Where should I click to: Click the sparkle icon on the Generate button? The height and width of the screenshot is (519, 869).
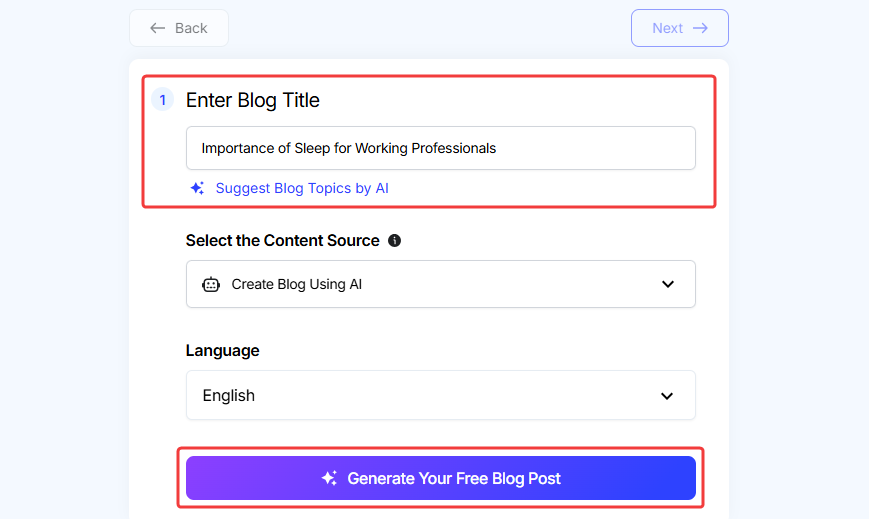329,479
